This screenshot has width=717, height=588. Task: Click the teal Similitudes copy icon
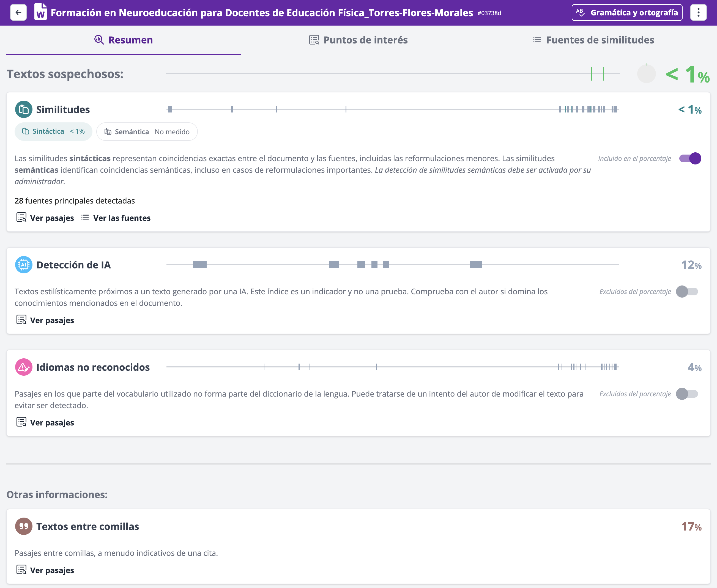(24, 109)
